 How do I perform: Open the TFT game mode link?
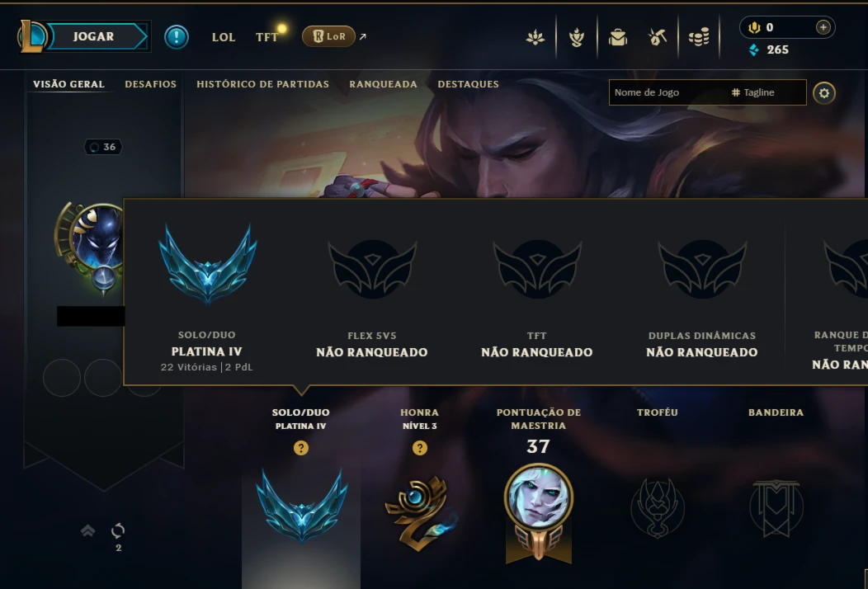pos(267,37)
